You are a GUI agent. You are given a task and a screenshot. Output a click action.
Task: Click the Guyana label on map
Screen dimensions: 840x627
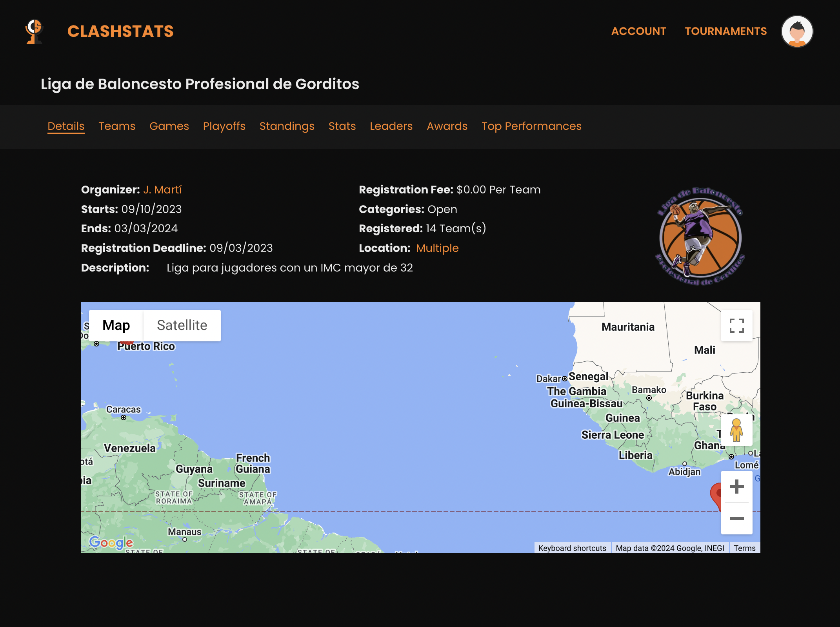[194, 469]
